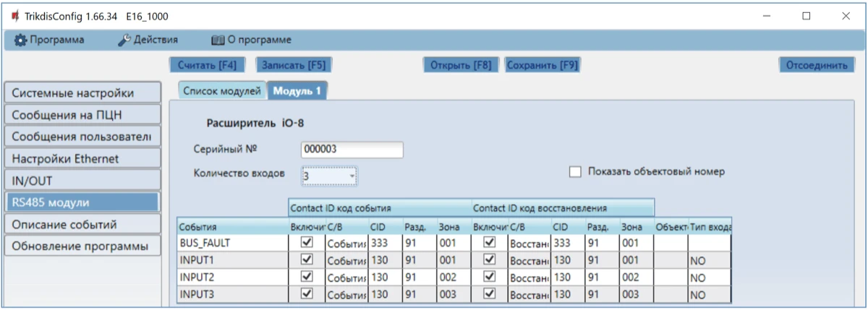Switch to the Список модулей tab
This screenshot has height=310, width=868.
[221, 90]
